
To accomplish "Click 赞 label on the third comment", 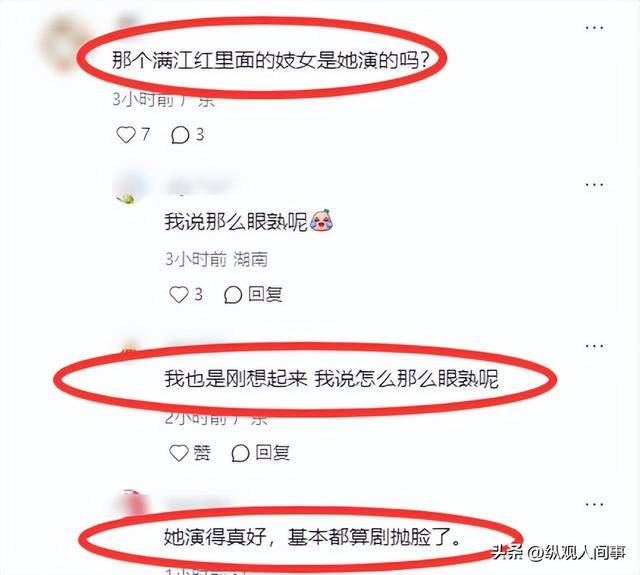I will click(202, 453).
